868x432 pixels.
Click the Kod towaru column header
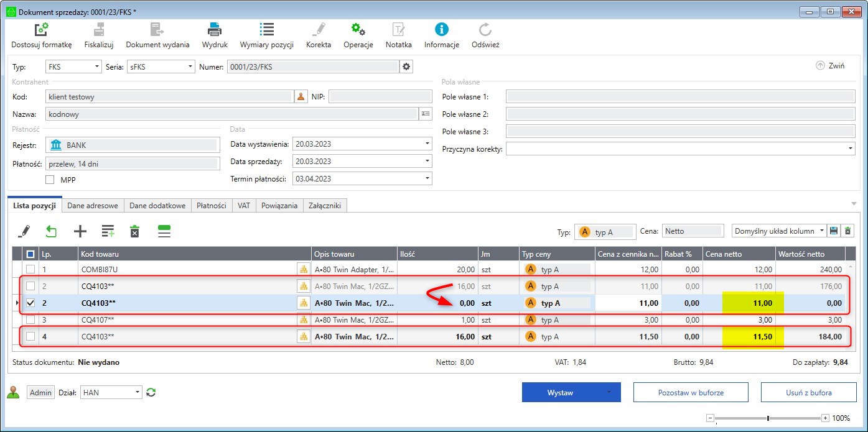195,254
